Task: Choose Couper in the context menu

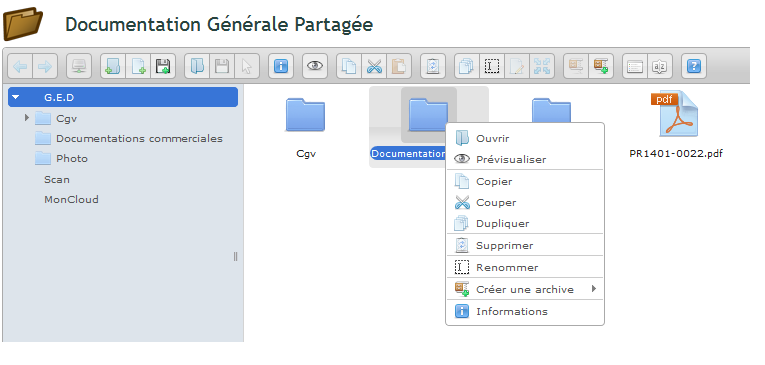Action: (x=525, y=203)
